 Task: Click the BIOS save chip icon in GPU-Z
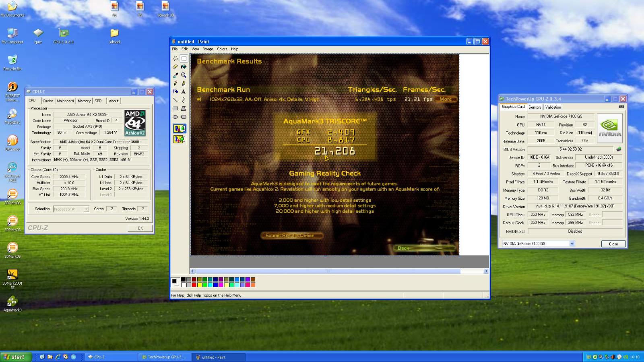click(x=619, y=149)
